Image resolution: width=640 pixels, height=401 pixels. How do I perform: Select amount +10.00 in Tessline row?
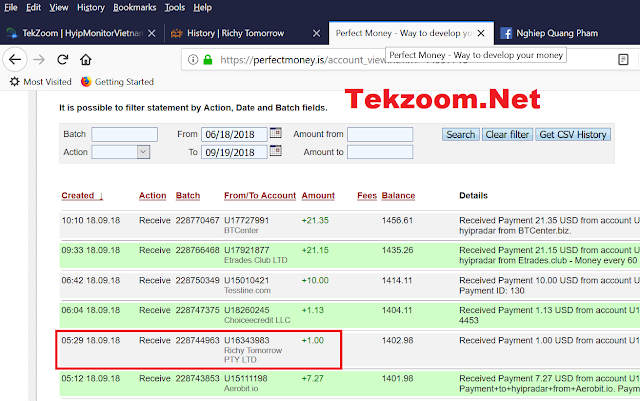pos(315,281)
